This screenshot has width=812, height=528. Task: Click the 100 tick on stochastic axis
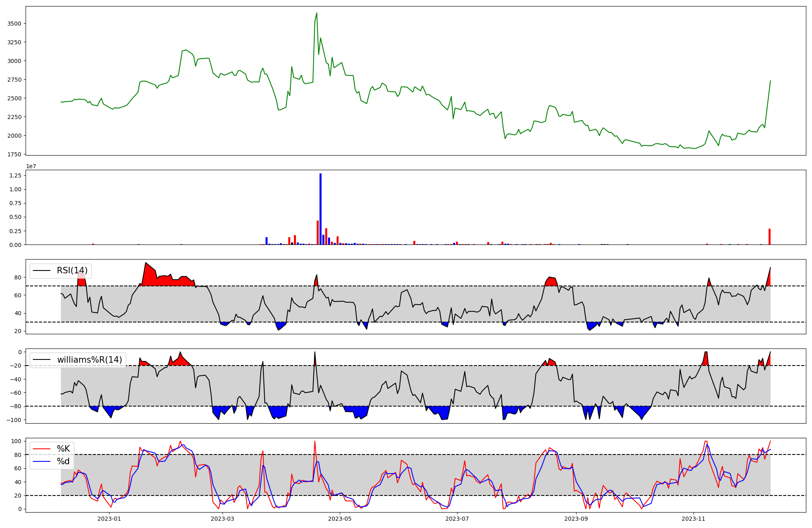pos(17,441)
